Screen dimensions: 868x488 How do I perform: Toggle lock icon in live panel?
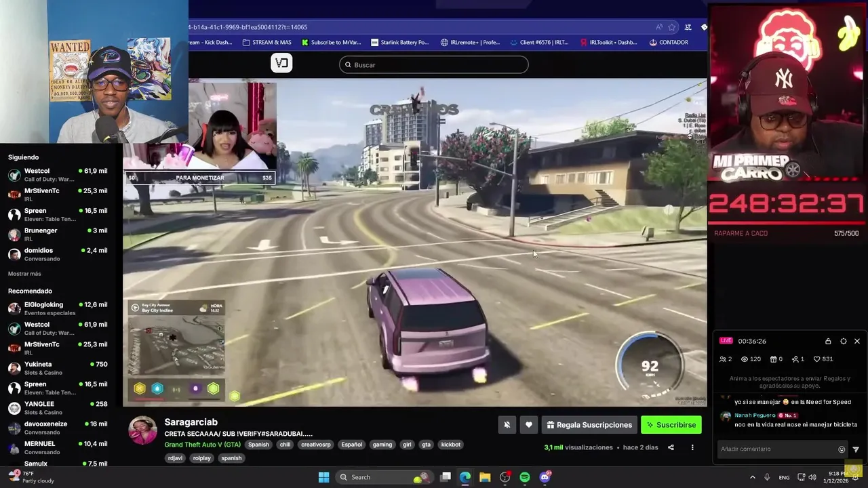(x=828, y=341)
